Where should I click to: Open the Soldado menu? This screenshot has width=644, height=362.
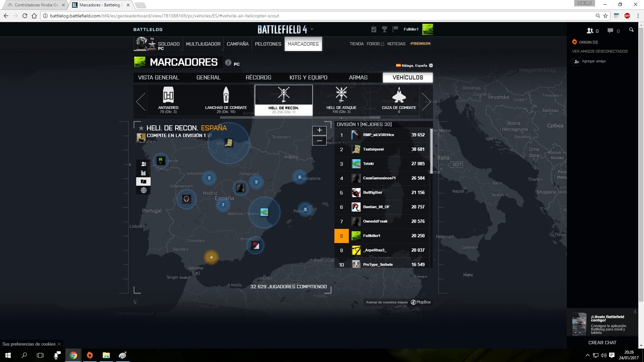(158, 44)
